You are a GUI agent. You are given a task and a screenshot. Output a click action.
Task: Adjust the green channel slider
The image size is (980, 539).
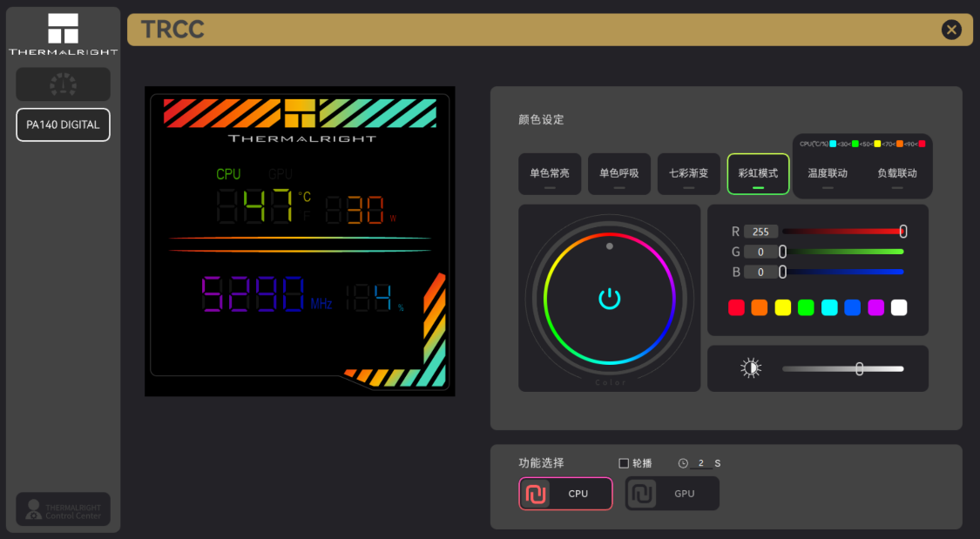(843, 252)
